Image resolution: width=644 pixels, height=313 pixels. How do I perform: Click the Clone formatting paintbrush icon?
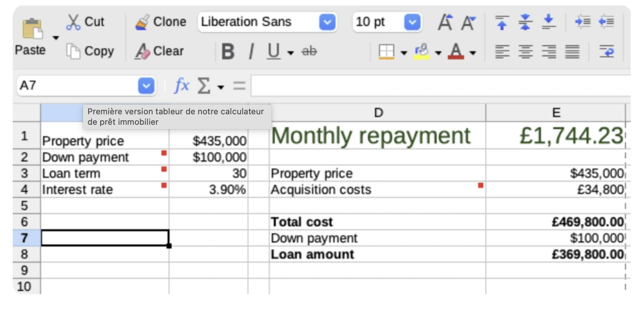pyautogui.click(x=142, y=22)
